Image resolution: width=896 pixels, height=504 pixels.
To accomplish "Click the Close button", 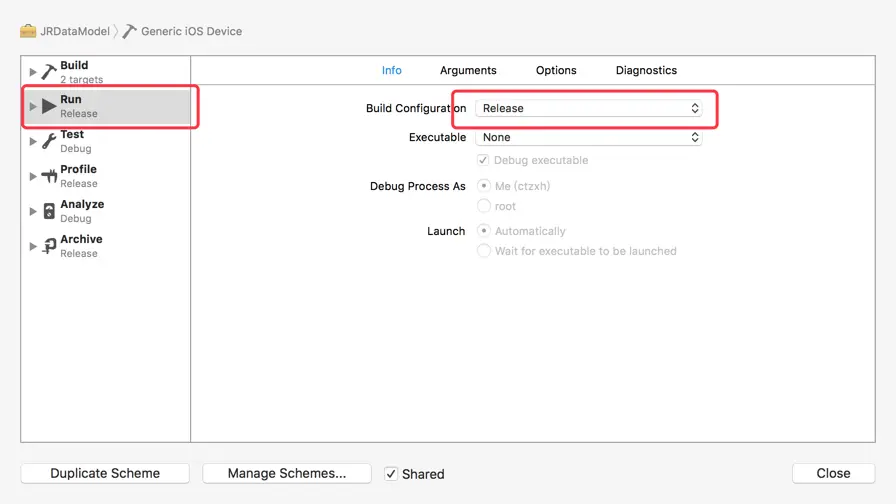I will tap(833, 473).
